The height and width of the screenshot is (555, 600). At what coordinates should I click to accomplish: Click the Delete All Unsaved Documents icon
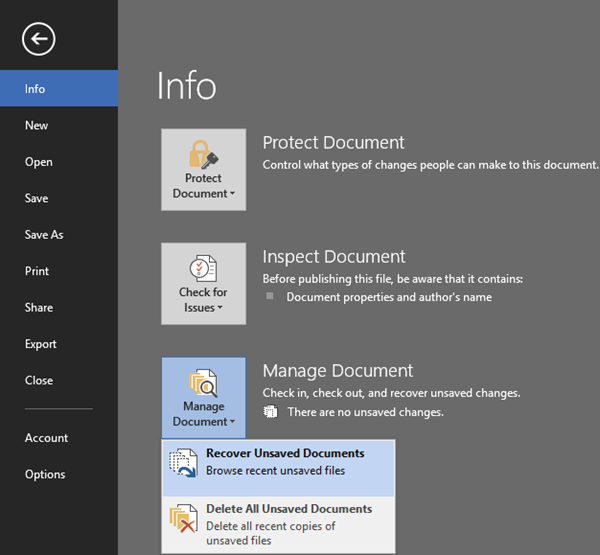coord(184,517)
